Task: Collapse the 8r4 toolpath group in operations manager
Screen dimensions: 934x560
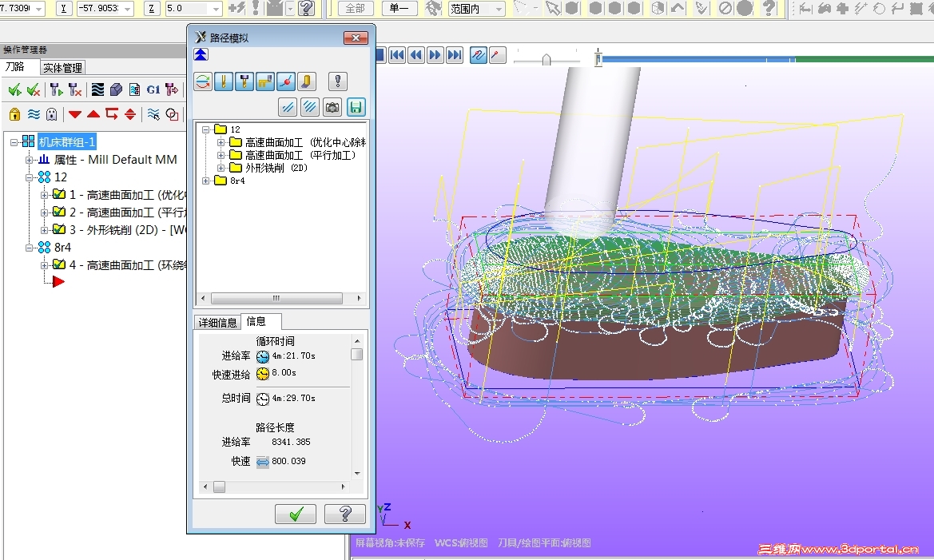Action: (29, 247)
